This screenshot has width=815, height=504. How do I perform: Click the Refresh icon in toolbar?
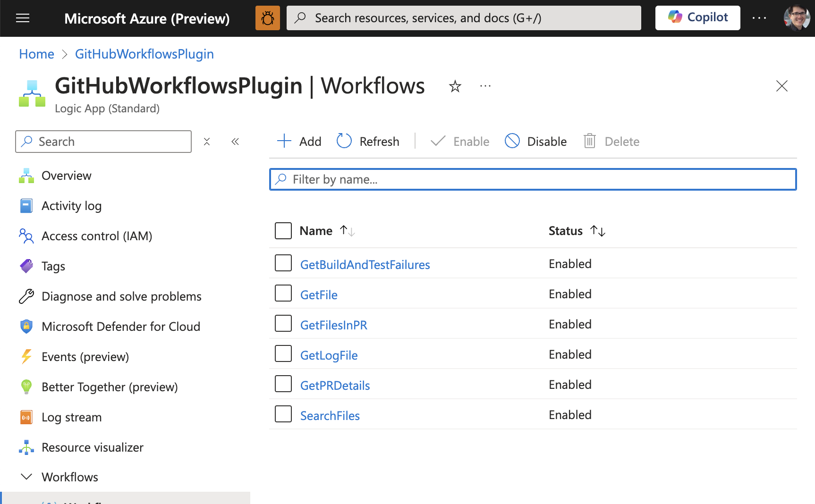pos(344,141)
